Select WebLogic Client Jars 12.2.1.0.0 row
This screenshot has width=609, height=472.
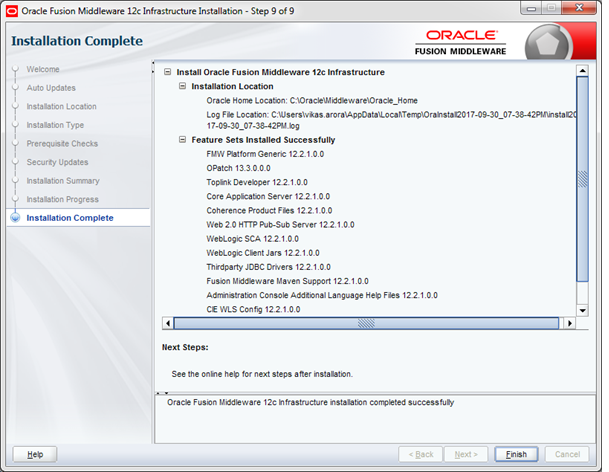pos(263,253)
